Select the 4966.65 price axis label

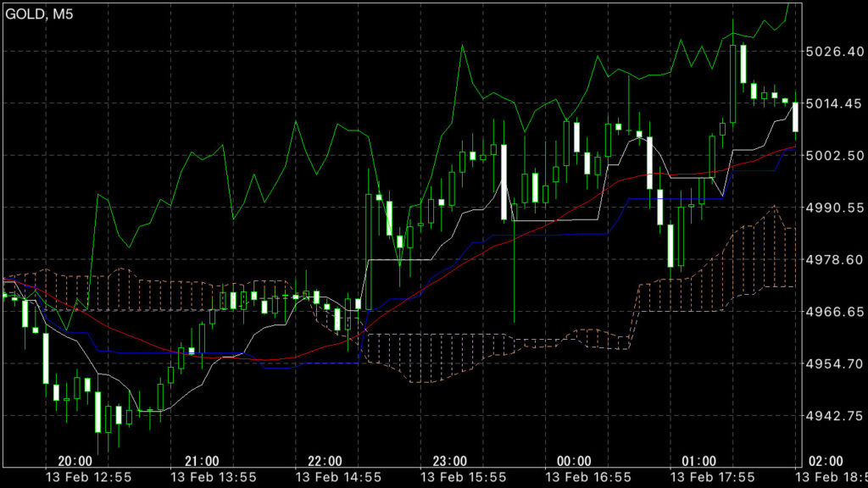835,312
